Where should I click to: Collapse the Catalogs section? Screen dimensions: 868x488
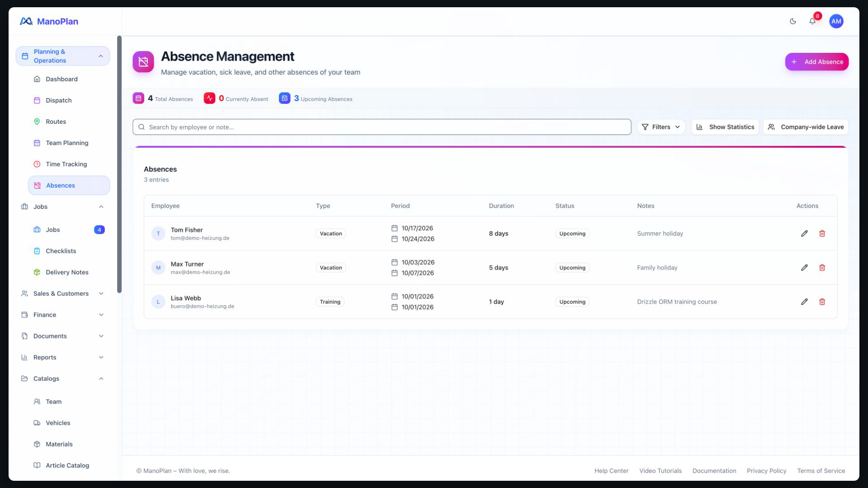63,378
